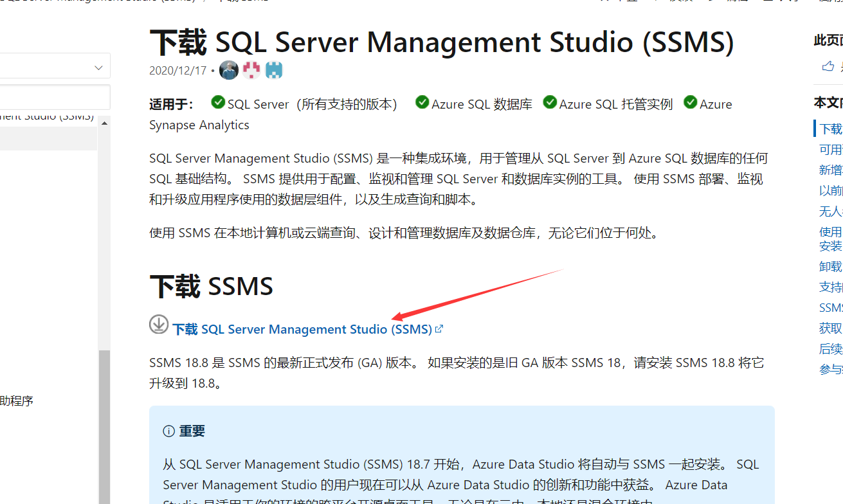843x504 pixels.
Task: Jump to 获取 section in article outline
Action: click(x=831, y=328)
